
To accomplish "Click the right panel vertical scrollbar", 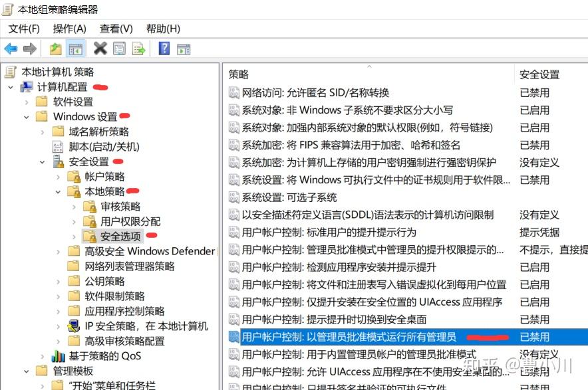I will pos(583,199).
